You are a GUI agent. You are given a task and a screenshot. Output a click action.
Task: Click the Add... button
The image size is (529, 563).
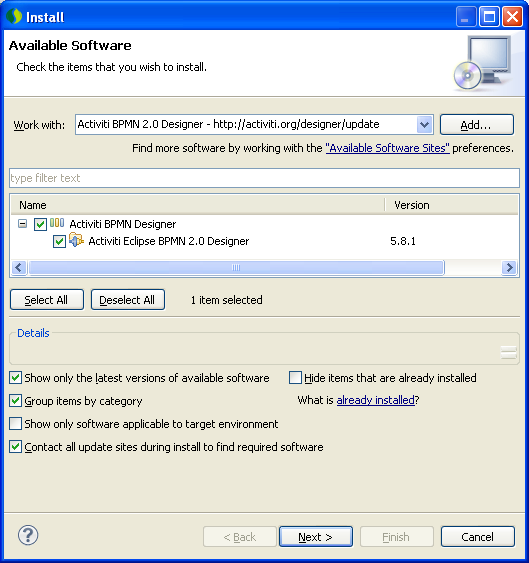point(477,125)
